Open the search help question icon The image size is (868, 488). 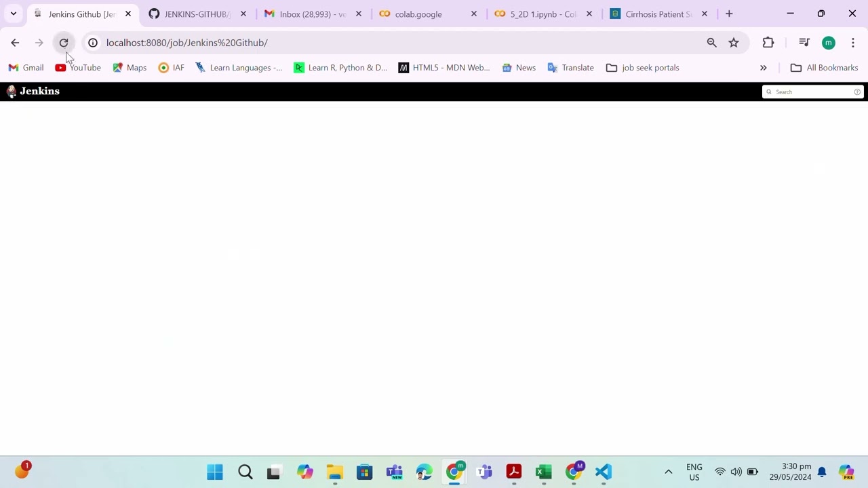pos(857,92)
